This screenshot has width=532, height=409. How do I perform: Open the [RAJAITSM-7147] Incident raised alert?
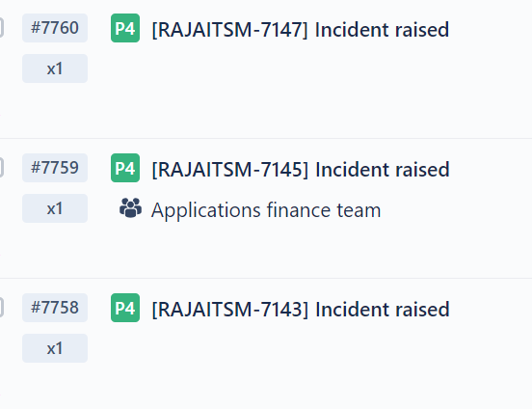[301, 30]
